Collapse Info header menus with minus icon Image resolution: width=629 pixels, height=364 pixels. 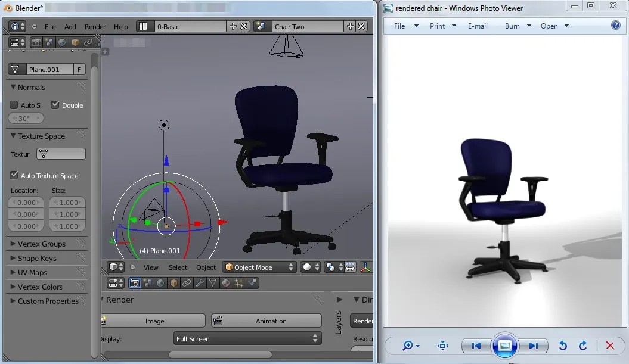pos(34,27)
